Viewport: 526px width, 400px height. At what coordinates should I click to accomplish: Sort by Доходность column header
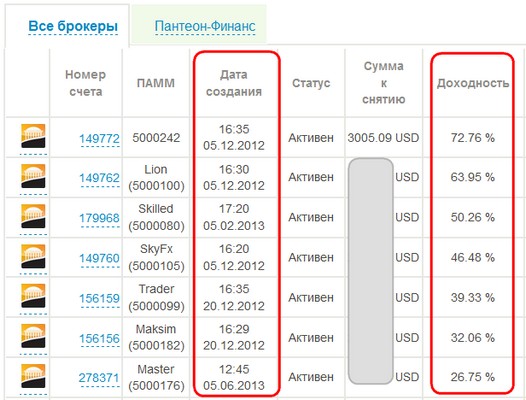(x=473, y=83)
